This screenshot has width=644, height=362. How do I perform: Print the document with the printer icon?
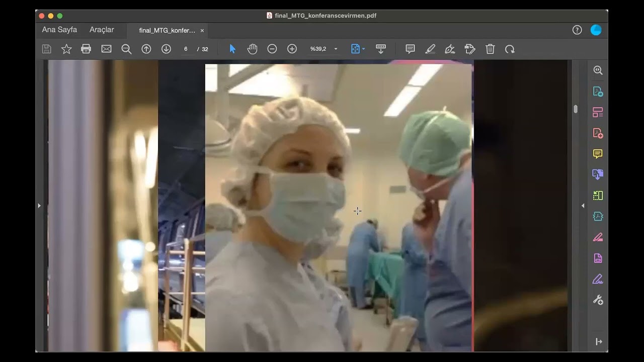86,49
